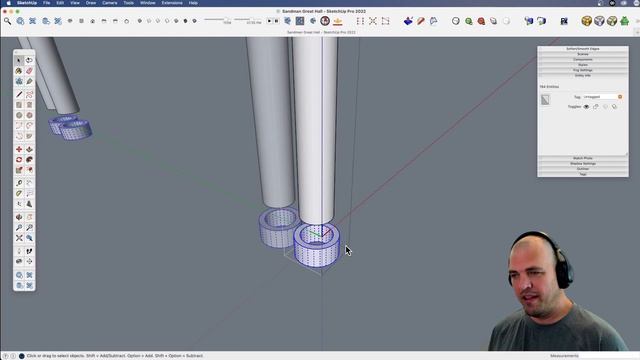
Task: Choose the Circle tool
Action: tap(19, 116)
